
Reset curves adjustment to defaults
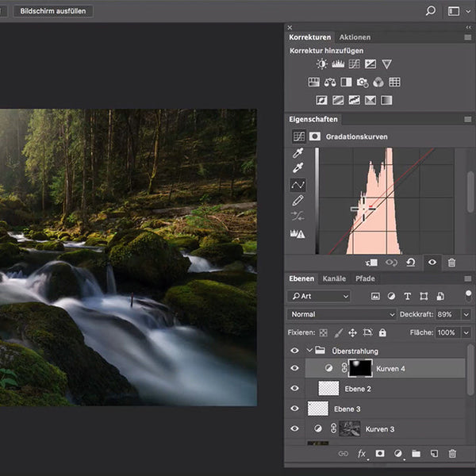pyautogui.click(x=410, y=263)
